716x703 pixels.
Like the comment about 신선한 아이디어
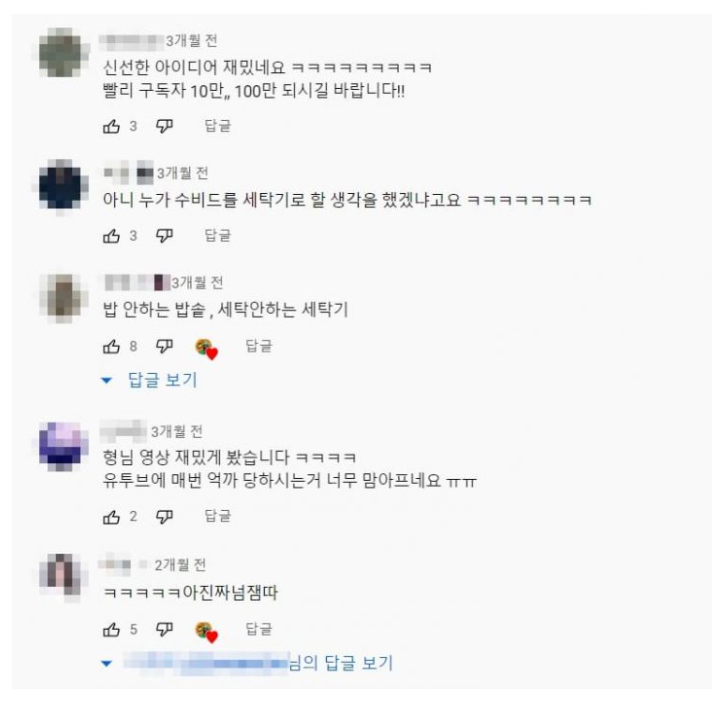click(111, 126)
